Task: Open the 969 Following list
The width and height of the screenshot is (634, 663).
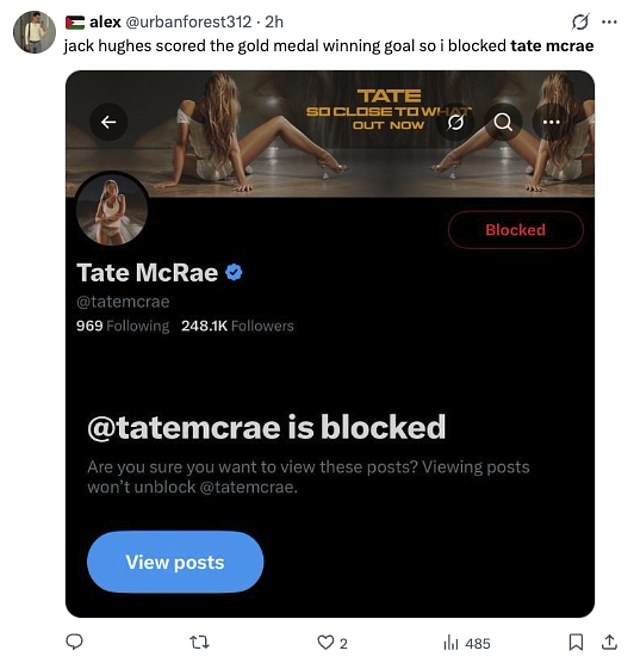Action: click(123, 326)
